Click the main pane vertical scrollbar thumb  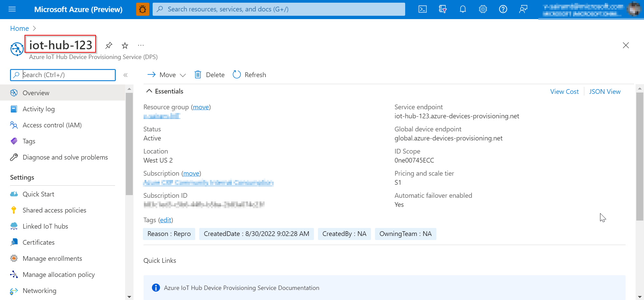click(x=640, y=157)
